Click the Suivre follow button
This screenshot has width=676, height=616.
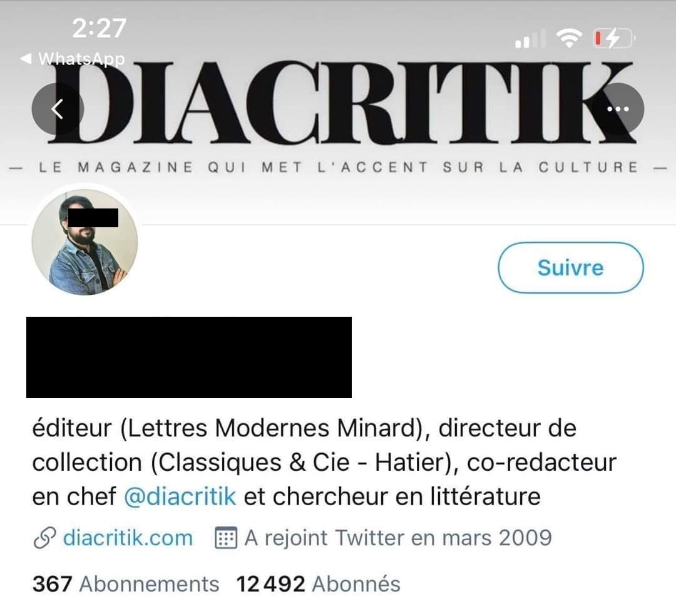(x=571, y=268)
